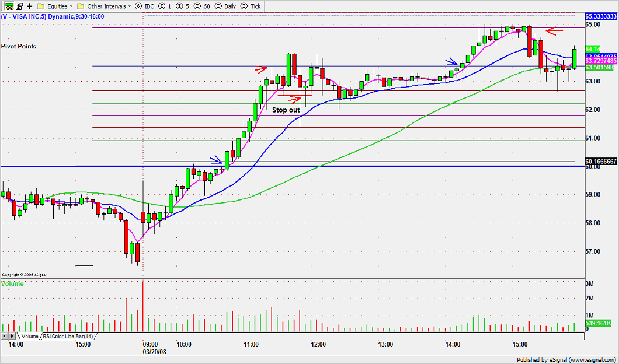Click the Equities folder icon

41,6
